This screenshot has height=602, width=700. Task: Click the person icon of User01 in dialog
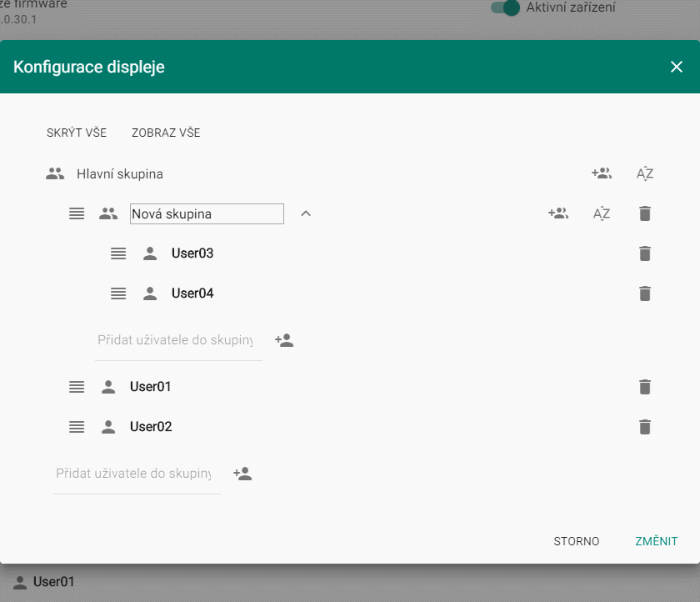pyautogui.click(x=108, y=387)
